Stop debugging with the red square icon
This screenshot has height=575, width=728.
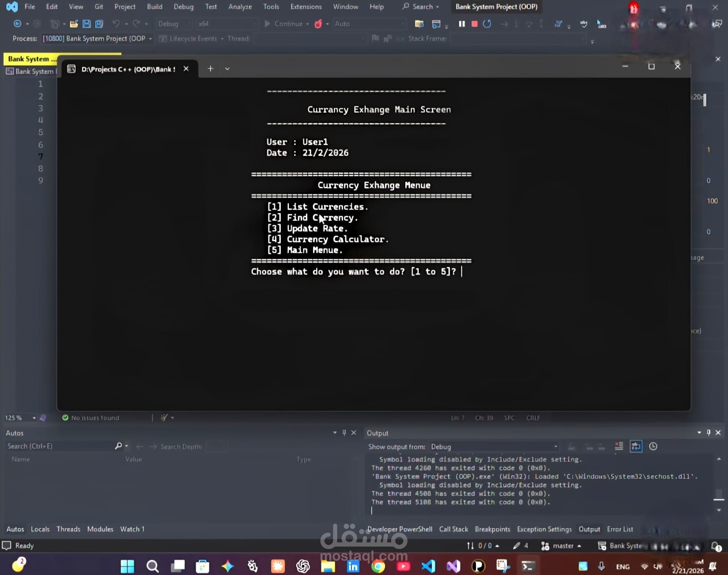pos(475,24)
